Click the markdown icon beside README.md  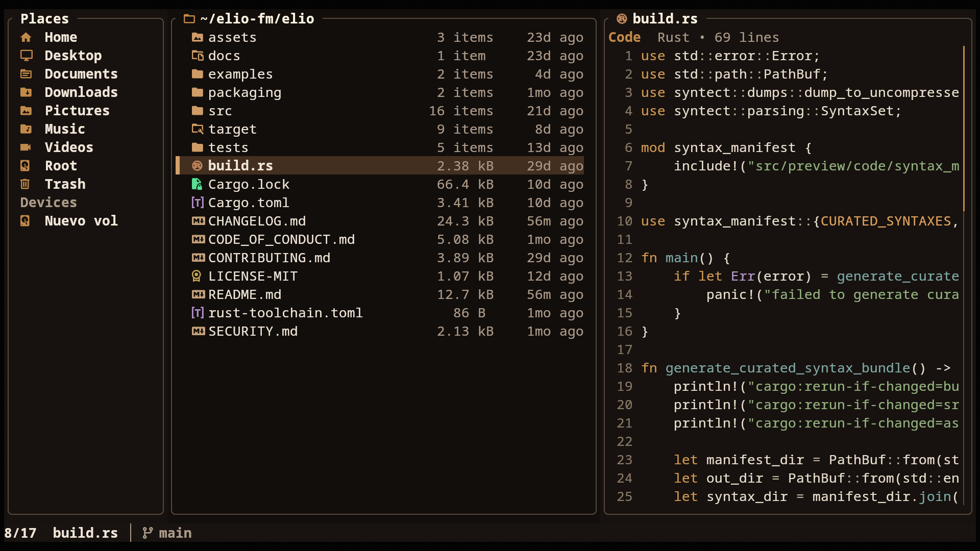click(x=198, y=294)
